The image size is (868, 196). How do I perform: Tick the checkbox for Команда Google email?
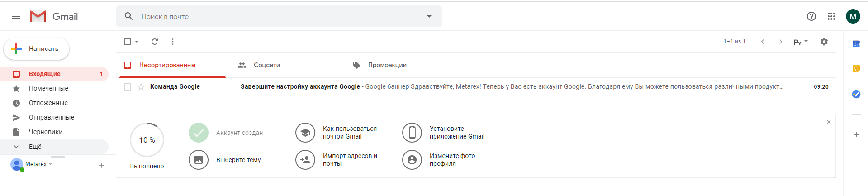pyautogui.click(x=128, y=87)
